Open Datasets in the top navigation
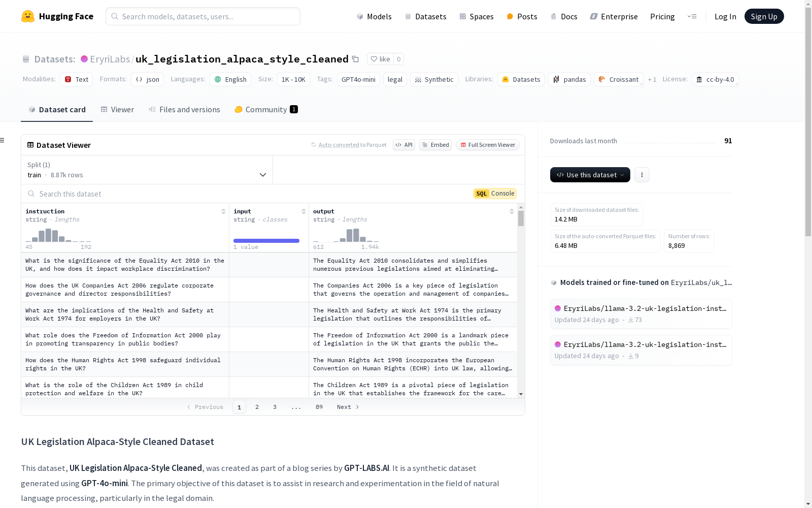The image size is (812, 508). click(425, 16)
